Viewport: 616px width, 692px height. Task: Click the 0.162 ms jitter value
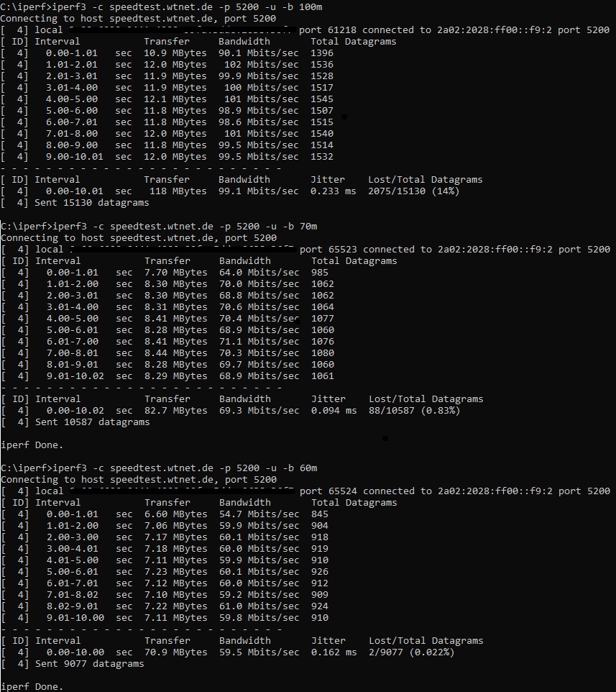pyautogui.click(x=334, y=652)
